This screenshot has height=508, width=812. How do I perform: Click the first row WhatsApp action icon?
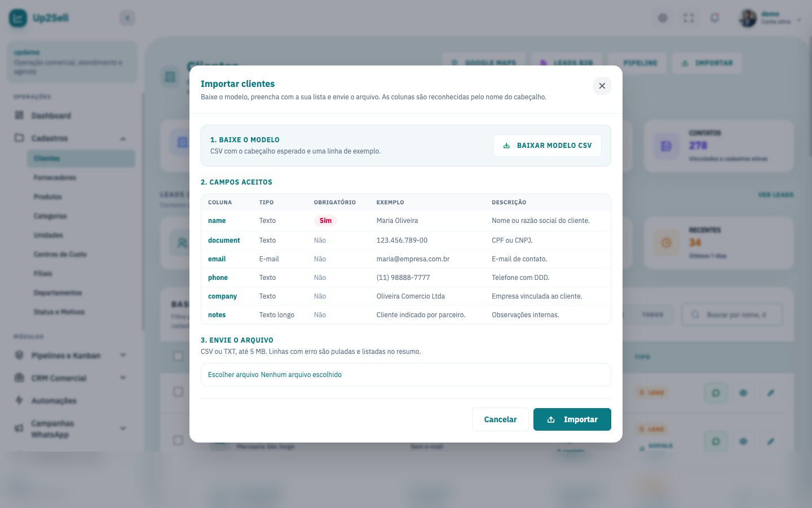(x=716, y=393)
